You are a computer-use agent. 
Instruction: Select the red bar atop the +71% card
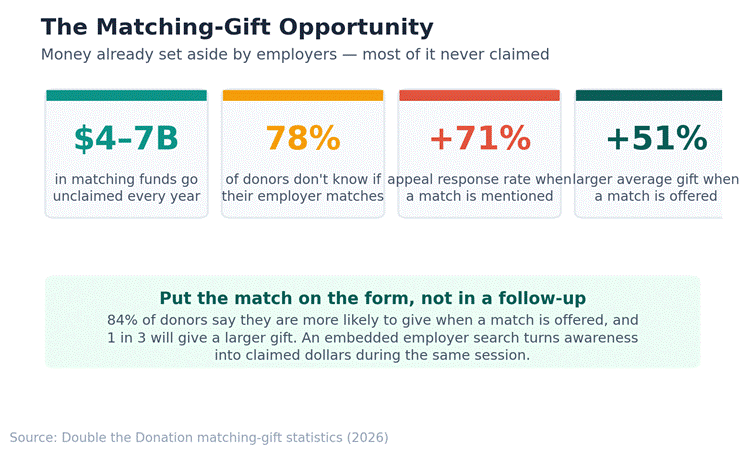[x=480, y=95]
